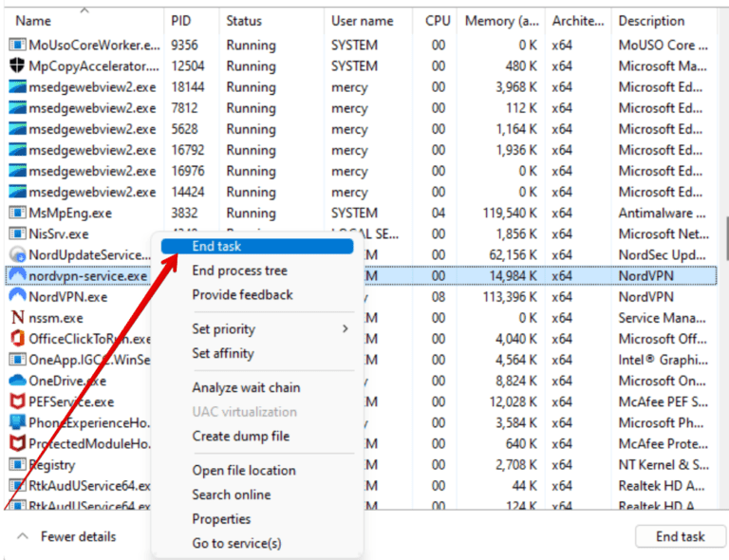Viewport: 729px width, 560px height.
Task: Click the nssm.exe N icon
Action: (17, 317)
